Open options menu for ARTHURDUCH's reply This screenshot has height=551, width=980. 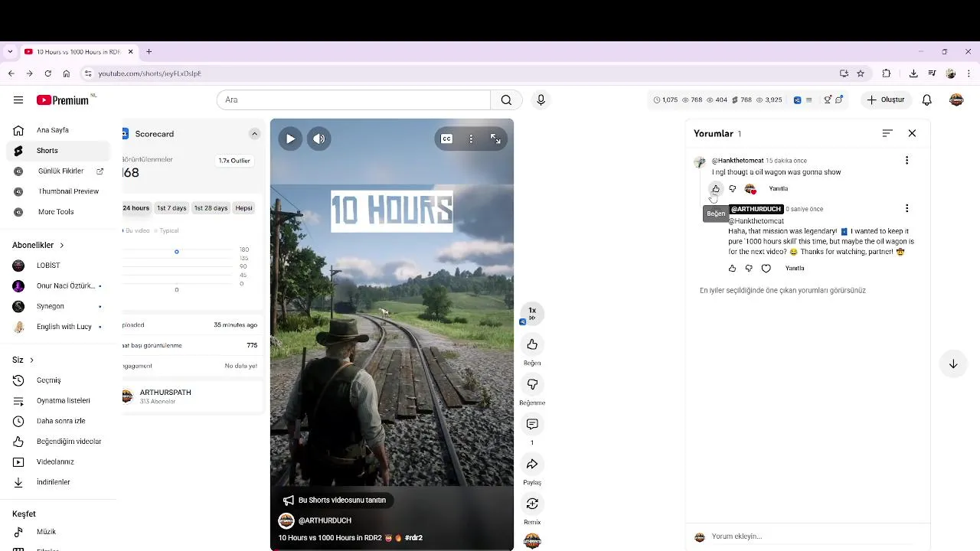click(x=906, y=209)
